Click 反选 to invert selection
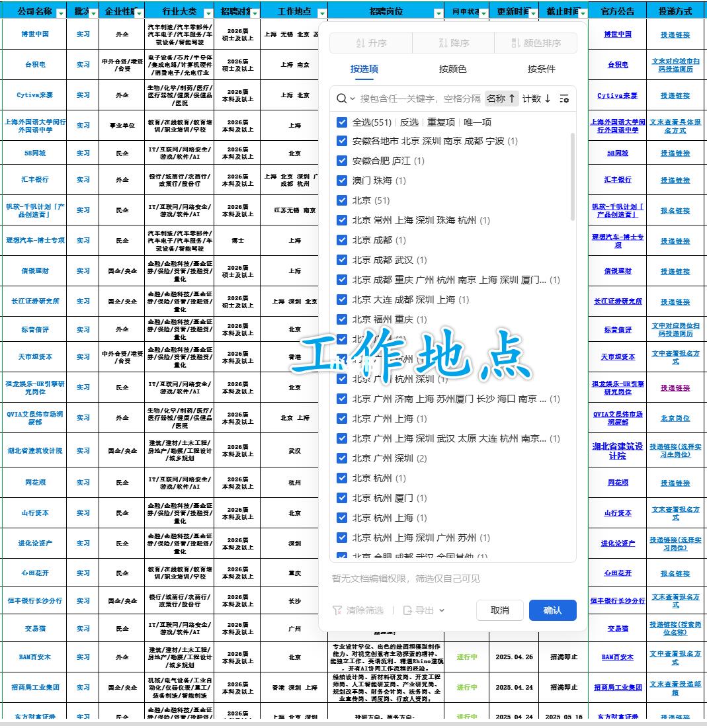The width and height of the screenshot is (707, 728). 409,122
